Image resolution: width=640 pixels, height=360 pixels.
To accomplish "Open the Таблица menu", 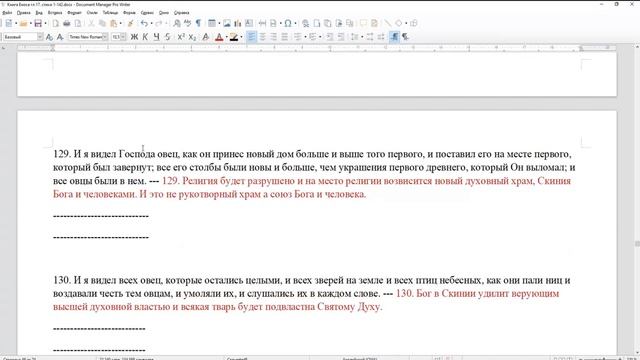I will click(x=110, y=13).
